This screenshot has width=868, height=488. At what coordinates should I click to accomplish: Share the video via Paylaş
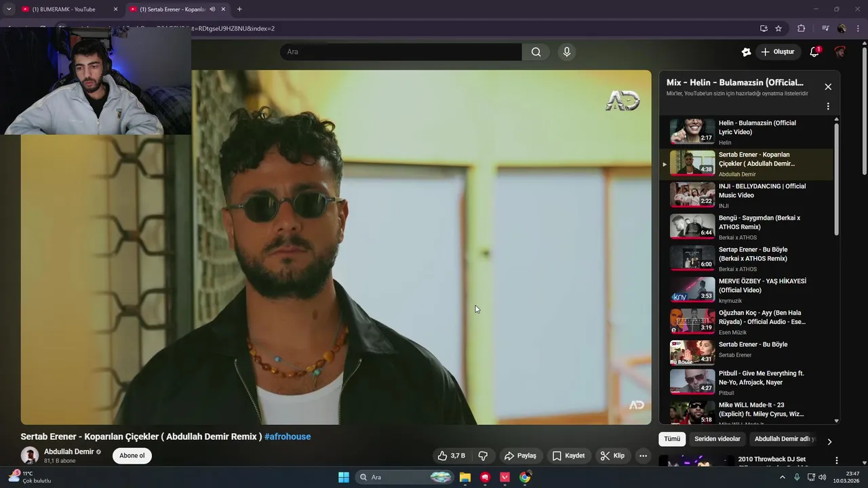point(521,455)
